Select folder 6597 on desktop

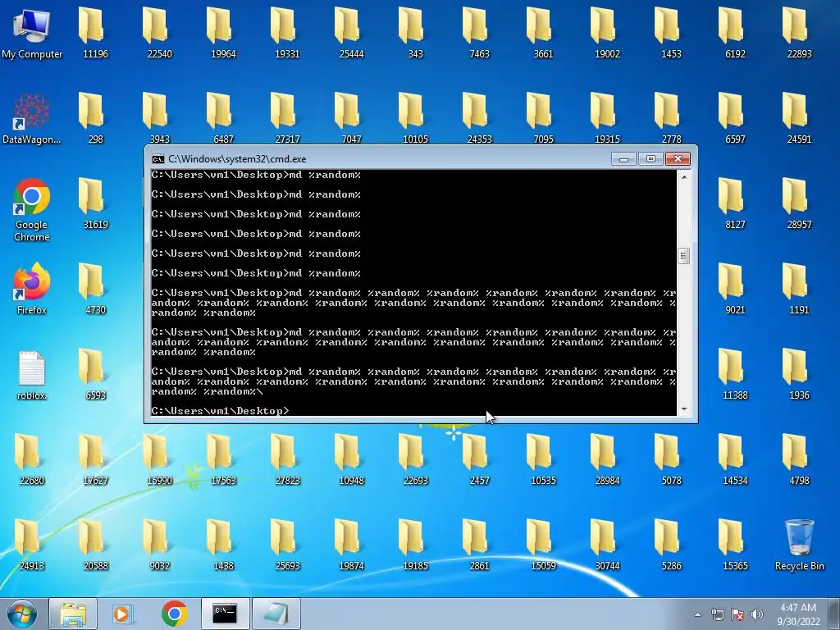[735, 119]
